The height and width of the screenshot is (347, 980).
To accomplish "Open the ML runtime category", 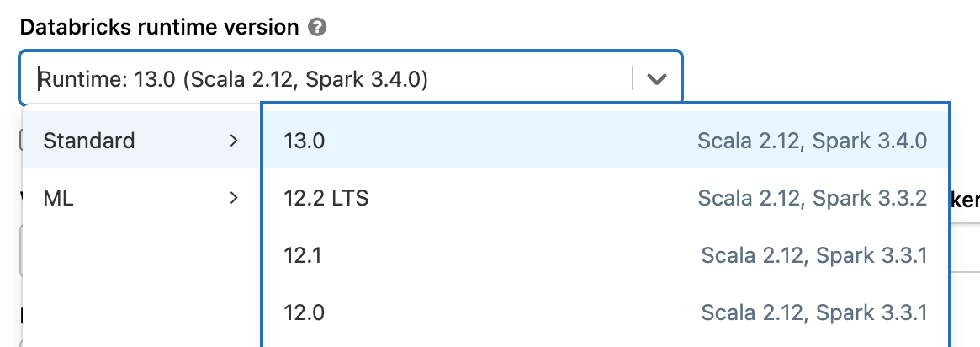I will click(59, 199).
